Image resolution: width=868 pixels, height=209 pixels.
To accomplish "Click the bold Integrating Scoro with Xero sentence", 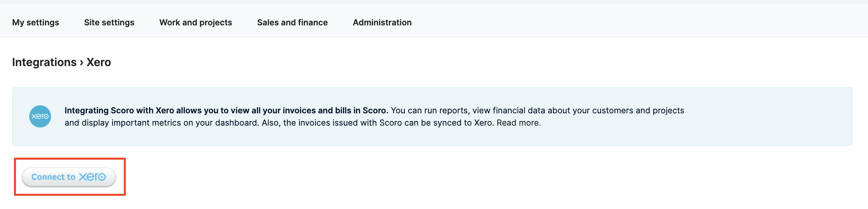I will 226,111.
